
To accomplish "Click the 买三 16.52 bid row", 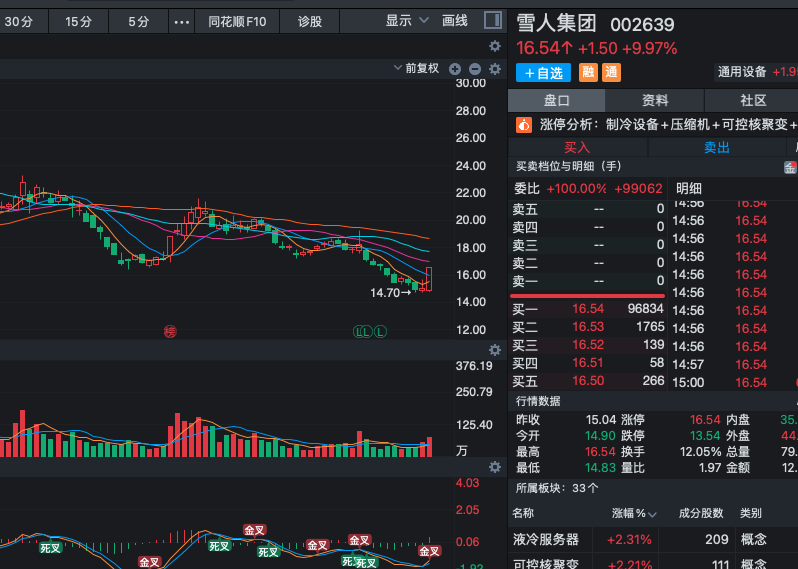I will click(588, 345).
